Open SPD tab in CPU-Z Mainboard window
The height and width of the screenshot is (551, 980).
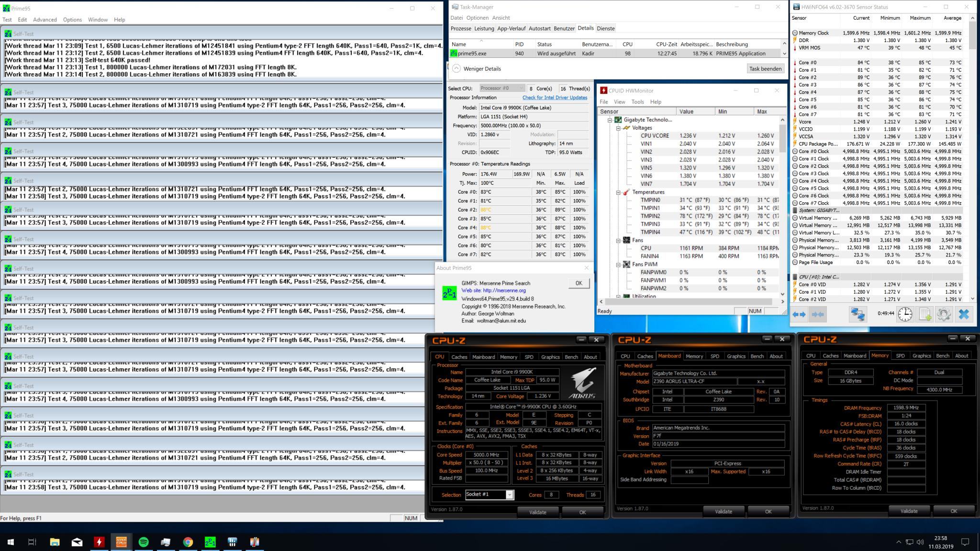(x=714, y=356)
